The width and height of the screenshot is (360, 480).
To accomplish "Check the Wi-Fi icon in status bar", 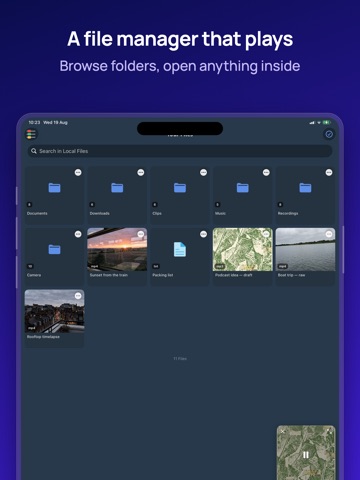I will tap(319, 123).
